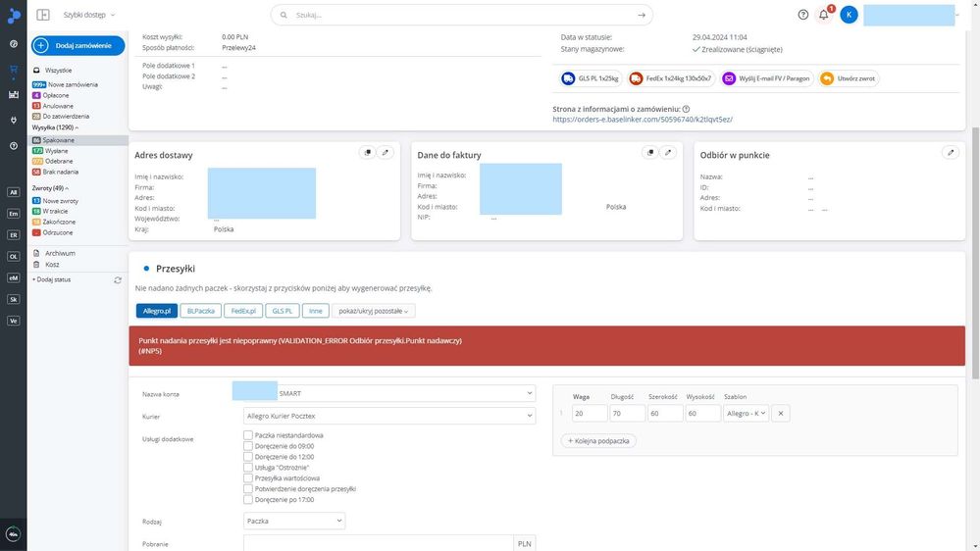
Task: Enable 'Usługa "Ostrożnie"' checkbox
Action: [x=248, y=468]
